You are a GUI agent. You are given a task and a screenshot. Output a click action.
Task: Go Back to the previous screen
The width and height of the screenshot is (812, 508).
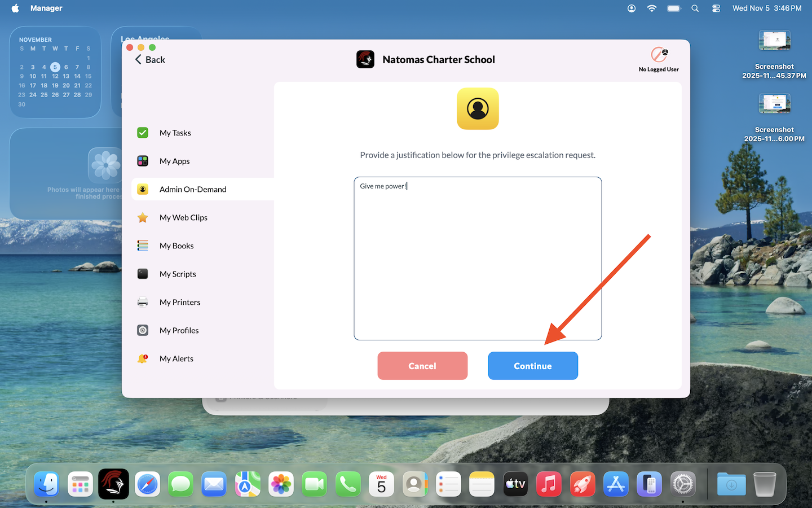tap(150, 59)
